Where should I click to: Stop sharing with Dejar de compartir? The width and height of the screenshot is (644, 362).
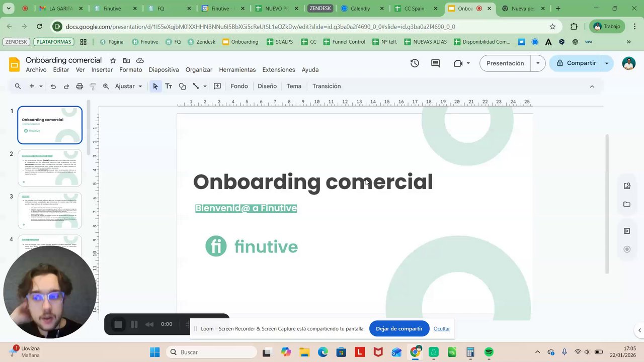pos(399,329)
